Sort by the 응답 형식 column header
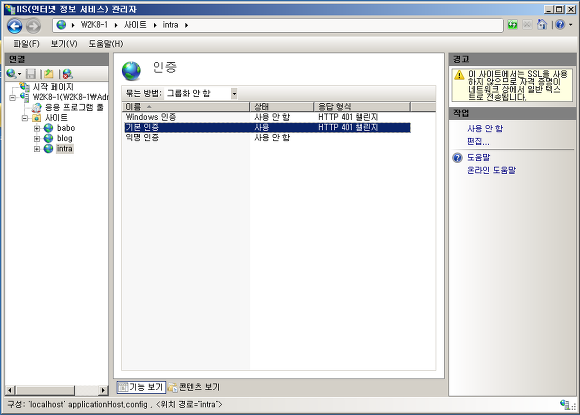This screenshot has width=580, height=415. tap(362, 107)
